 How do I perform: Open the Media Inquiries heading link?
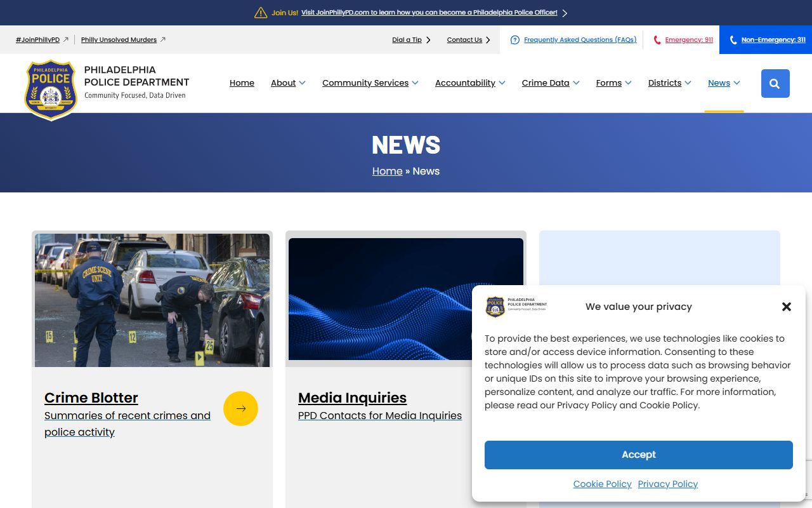coord(352,398)
